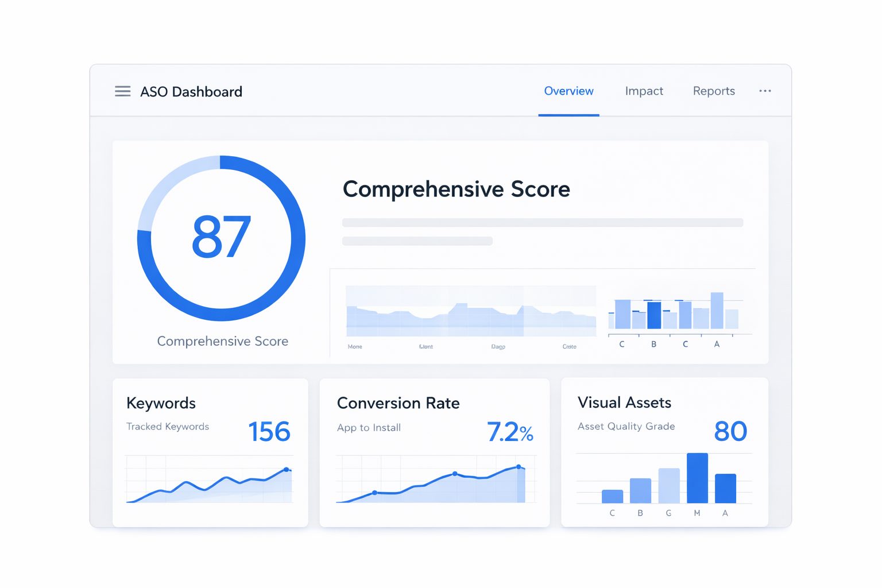Image resolution: width=882 pixels, height=588 pixels.
Task: Select bar A in Visual Assets chart
Action: pos(725,488)
